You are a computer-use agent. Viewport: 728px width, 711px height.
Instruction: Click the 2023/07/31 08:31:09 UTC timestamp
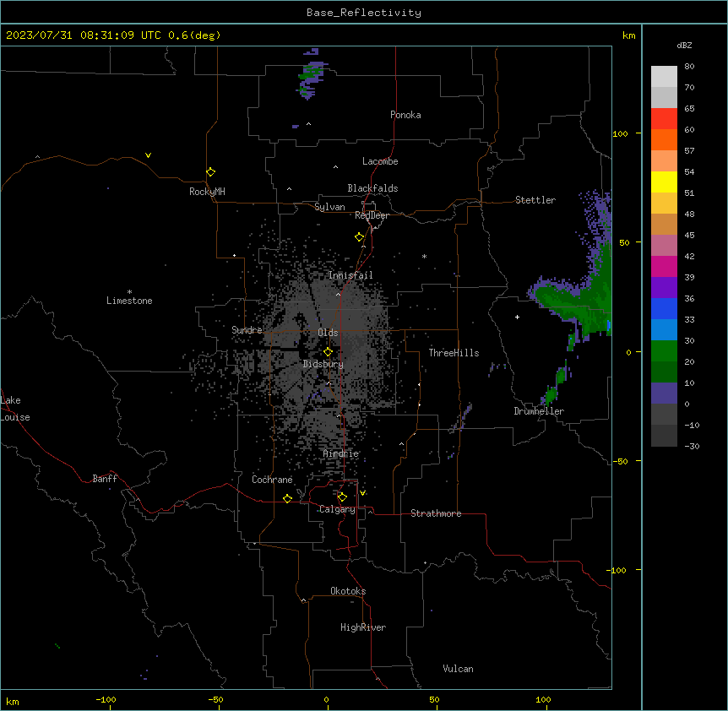click(84, 35)
